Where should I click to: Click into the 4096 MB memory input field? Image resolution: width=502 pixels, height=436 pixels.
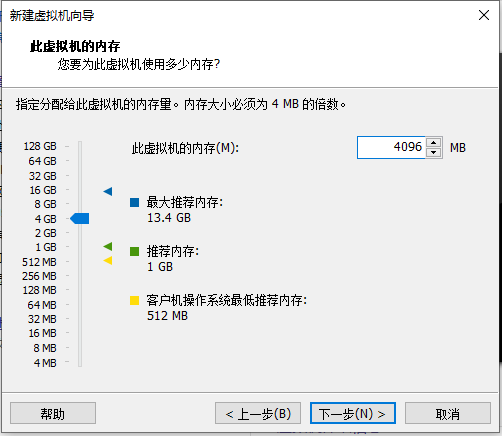(x=391, y=147)
